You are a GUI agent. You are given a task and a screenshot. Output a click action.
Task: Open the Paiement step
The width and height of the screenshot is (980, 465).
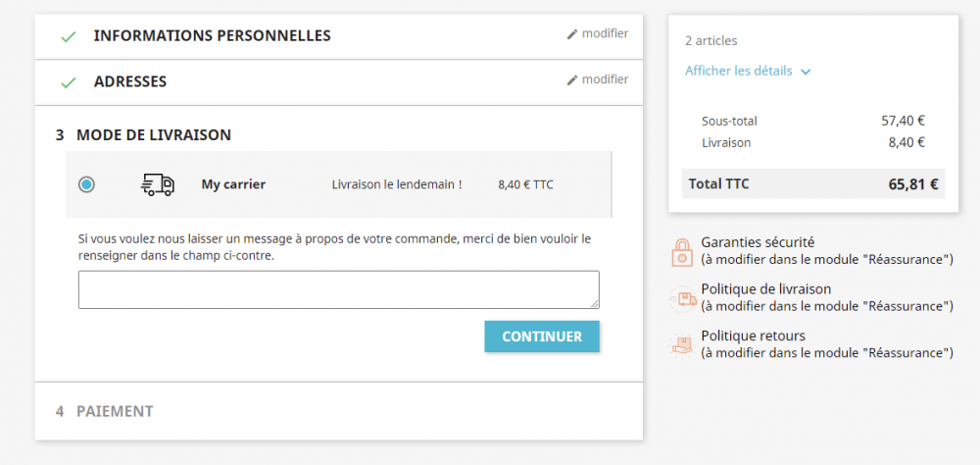click(115, 411)
